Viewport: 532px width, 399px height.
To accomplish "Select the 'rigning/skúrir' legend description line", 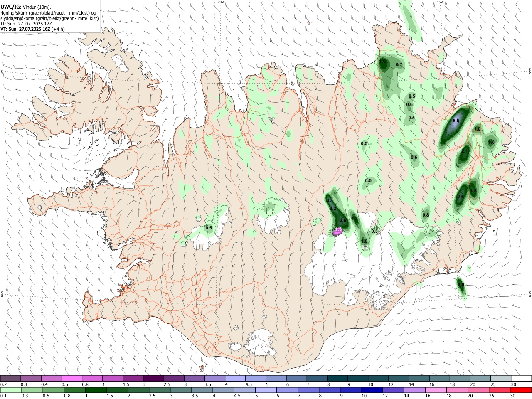I will pyautogui.click(x=49, y=13).
